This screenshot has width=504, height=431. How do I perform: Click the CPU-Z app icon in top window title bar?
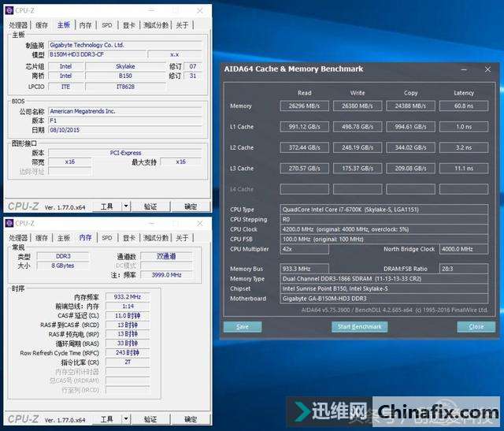tap(9, 10)
